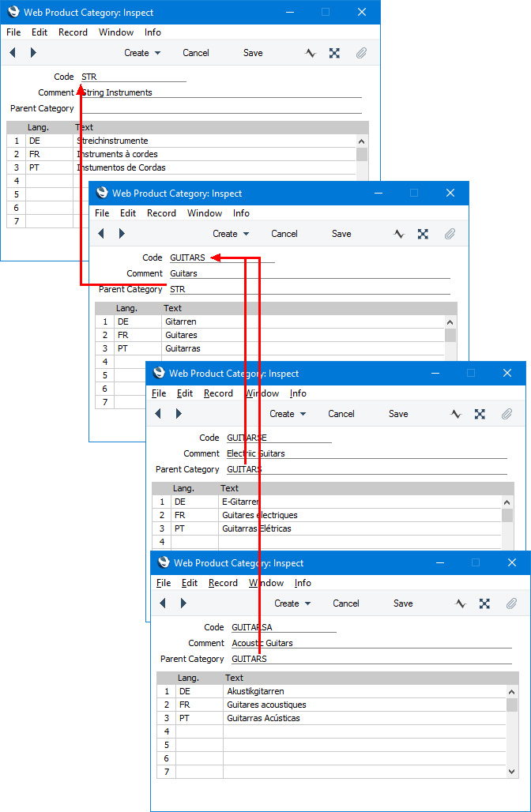Open attachments paperclip in GUITARSE window
This screenshot has height=812, width=531.
(x=507, y=414)
